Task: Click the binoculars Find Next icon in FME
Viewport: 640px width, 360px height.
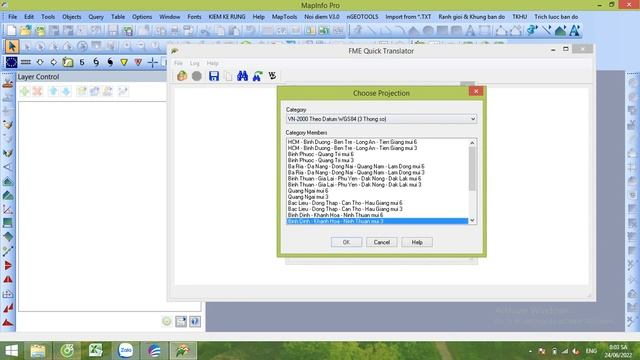Action: click(257, 76)
